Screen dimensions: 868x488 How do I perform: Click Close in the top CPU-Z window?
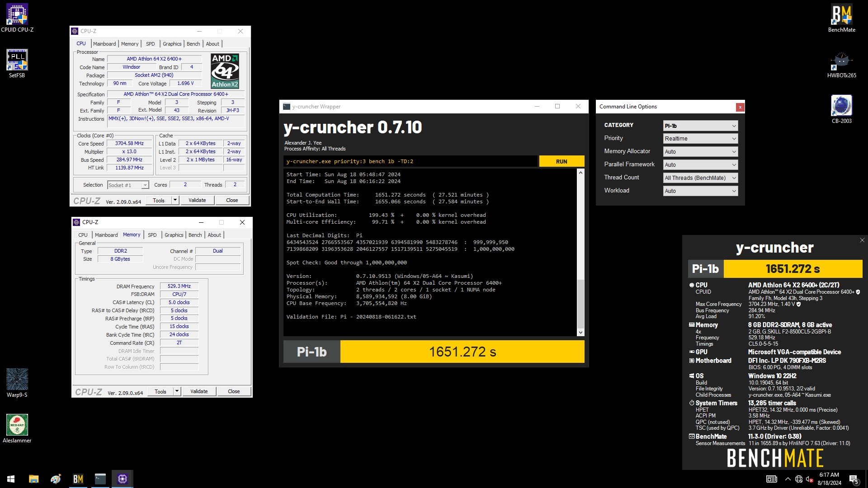tap(232, 200)
